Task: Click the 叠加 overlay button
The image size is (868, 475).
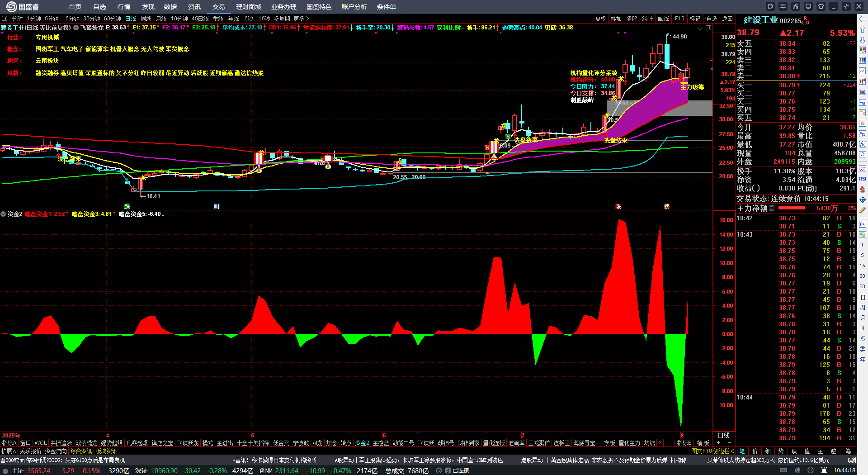Action: 616,19
